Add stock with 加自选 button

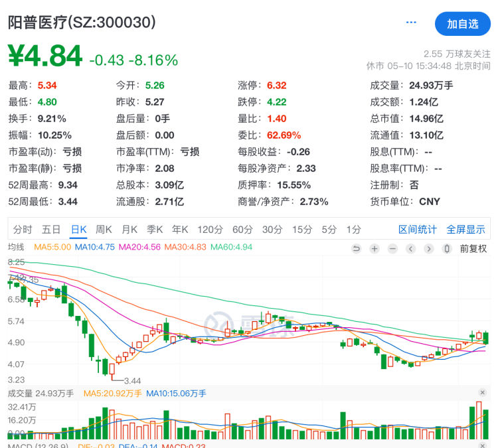click(x=462, y=24)
